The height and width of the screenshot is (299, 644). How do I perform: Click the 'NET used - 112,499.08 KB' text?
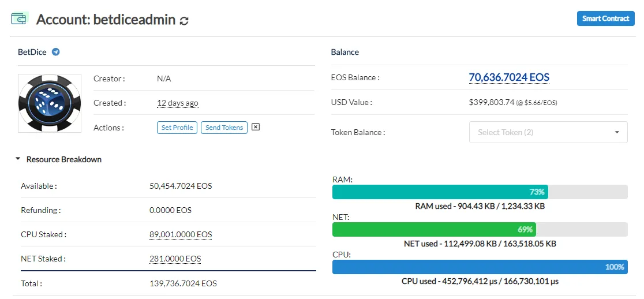450,244
